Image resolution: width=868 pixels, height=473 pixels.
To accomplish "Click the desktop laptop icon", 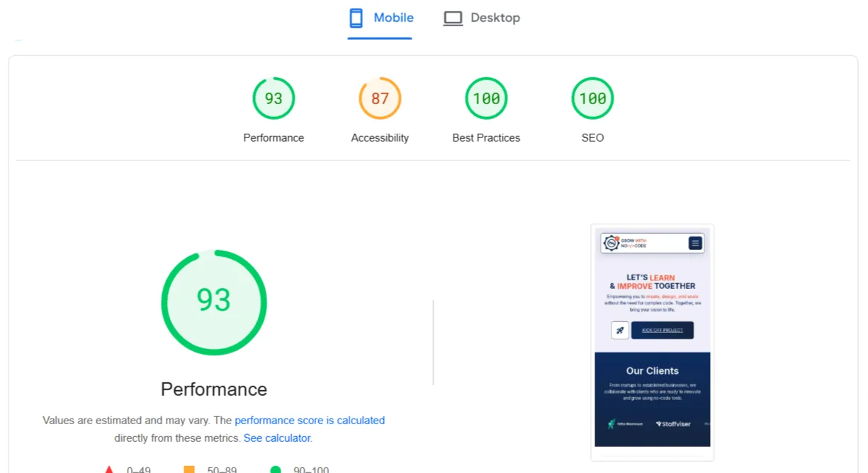I will point(453,18).
